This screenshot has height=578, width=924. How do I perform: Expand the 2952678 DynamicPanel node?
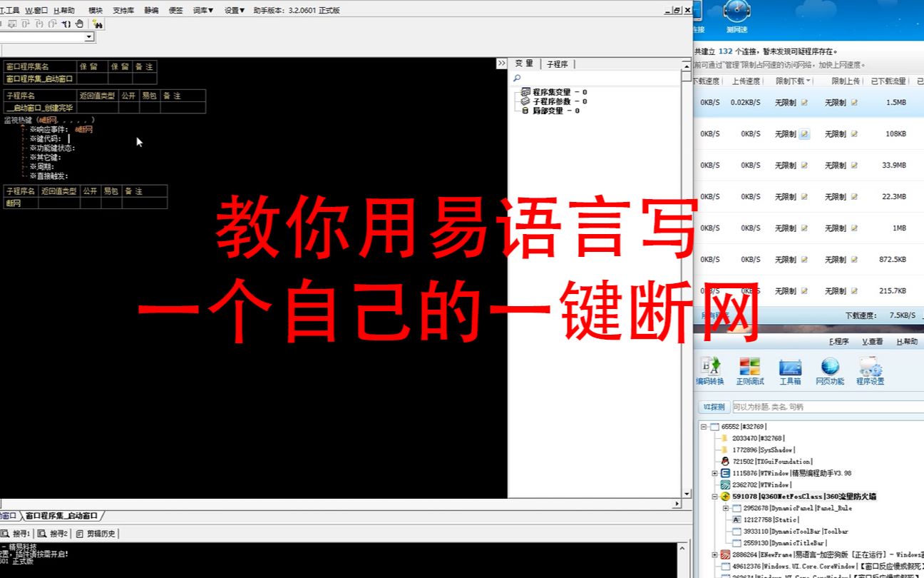pyautogui.click(x=727, y=508)
